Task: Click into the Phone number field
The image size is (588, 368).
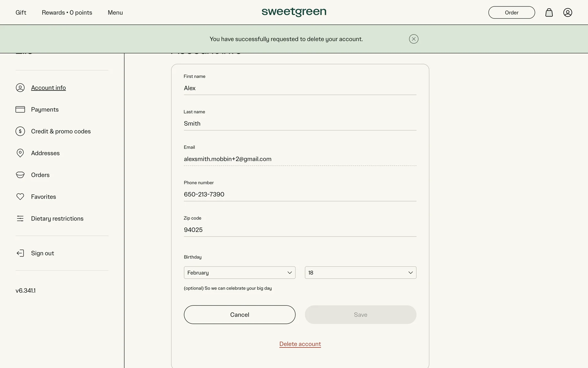Action: (300, 194)
